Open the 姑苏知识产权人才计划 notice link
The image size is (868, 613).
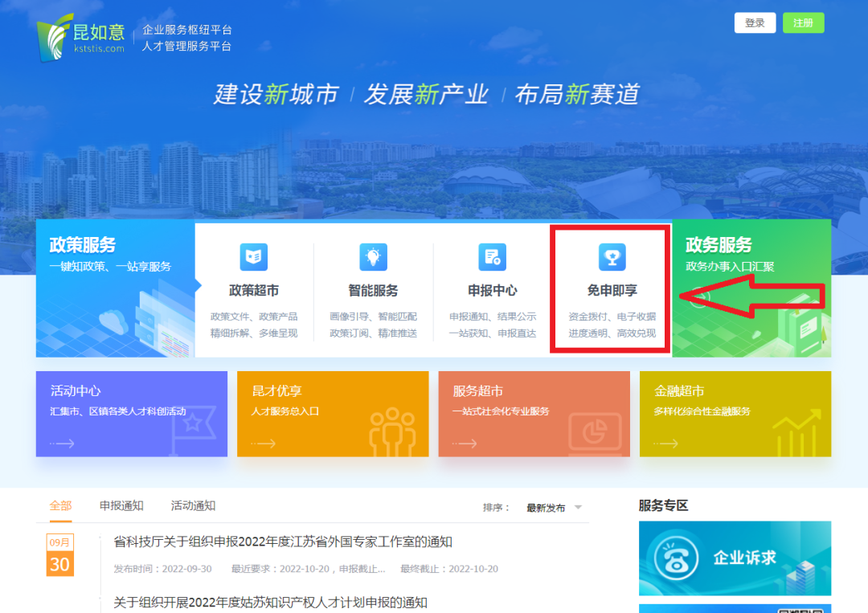coord(270,603)
